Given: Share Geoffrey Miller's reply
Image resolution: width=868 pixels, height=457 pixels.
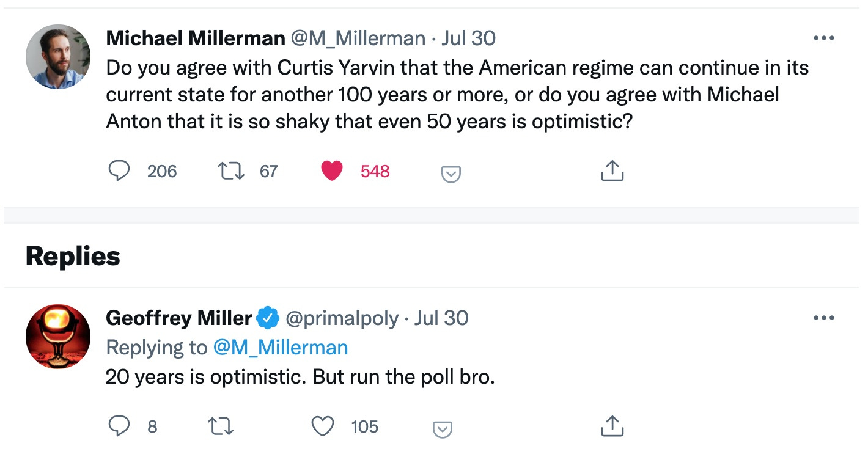Looking at the screenshot, I should (x=612, y=426).
